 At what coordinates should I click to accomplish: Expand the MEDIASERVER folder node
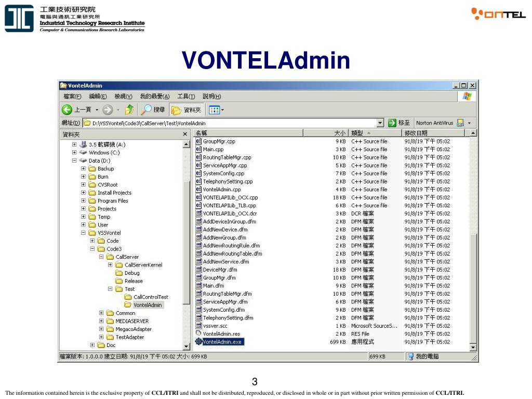pos(101,321)
